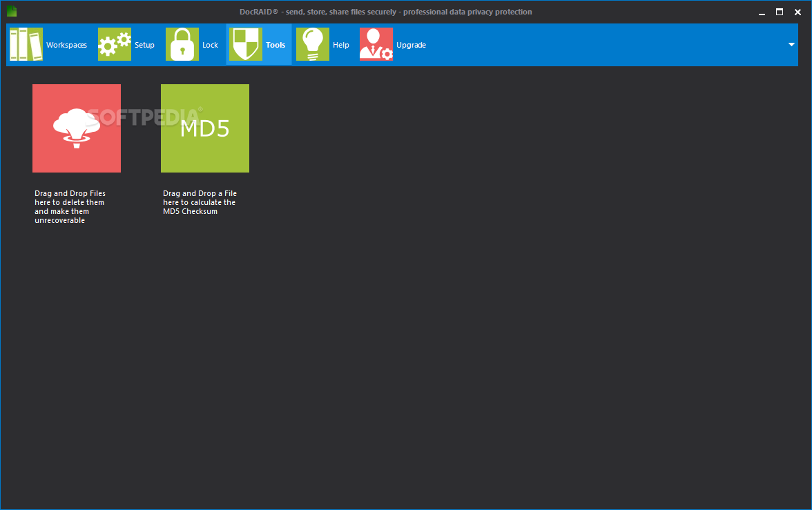Open the Help lightbulb icon

point(313,45)
